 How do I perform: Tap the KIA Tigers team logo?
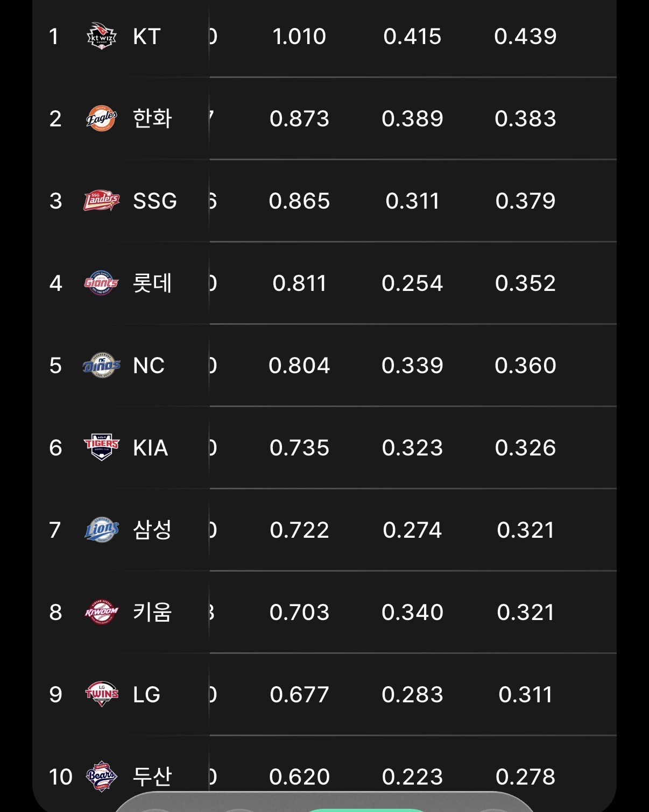101,447
